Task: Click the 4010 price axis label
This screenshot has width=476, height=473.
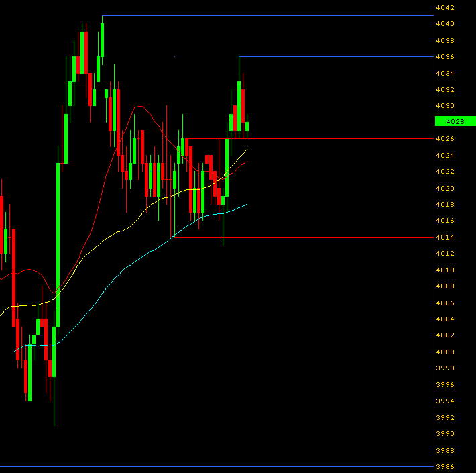Action: pyautogui.click(x=445, y=270)
